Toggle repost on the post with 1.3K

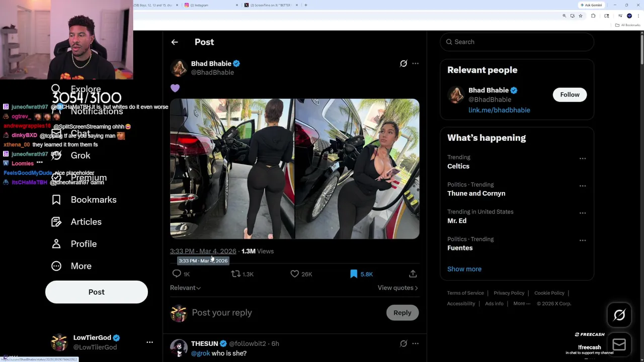[235, 274]
